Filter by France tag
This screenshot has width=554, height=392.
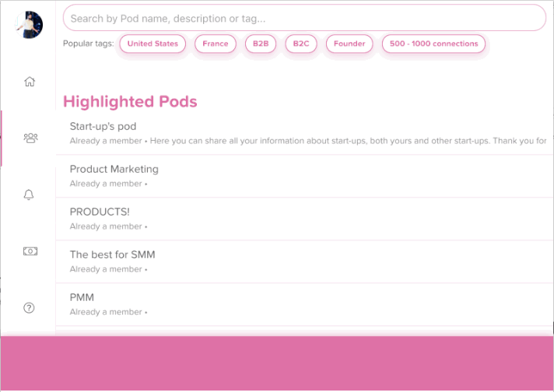[216, 44]
